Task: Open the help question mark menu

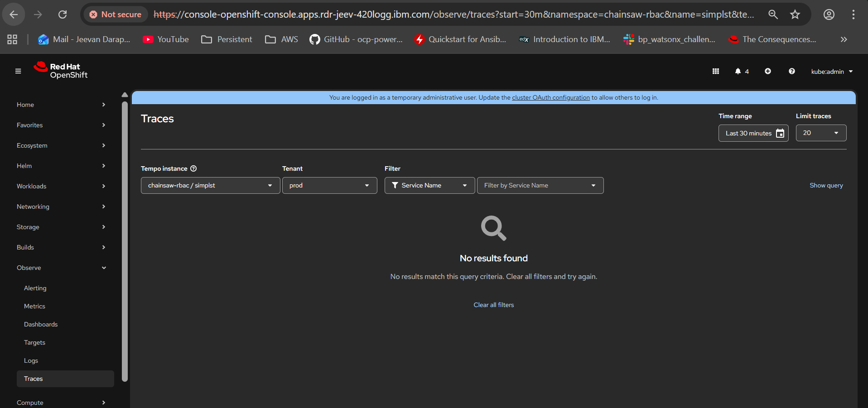Action: pos(792,71)
